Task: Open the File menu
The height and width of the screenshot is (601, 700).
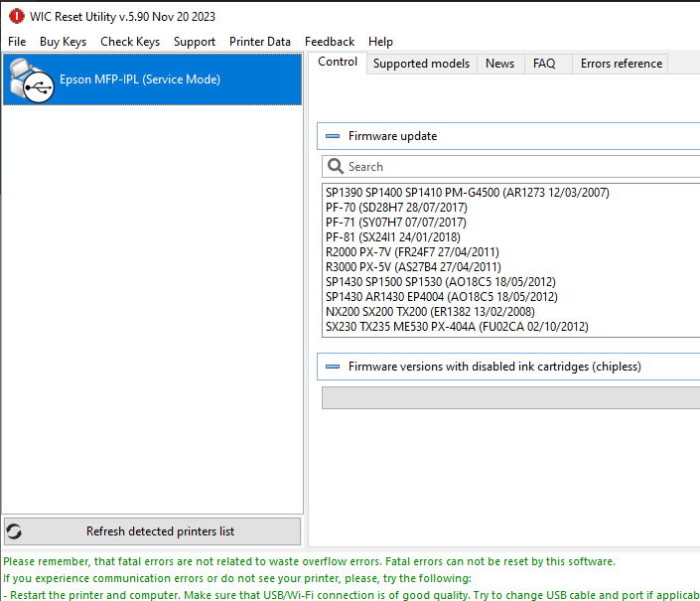Action: (17, 42)
